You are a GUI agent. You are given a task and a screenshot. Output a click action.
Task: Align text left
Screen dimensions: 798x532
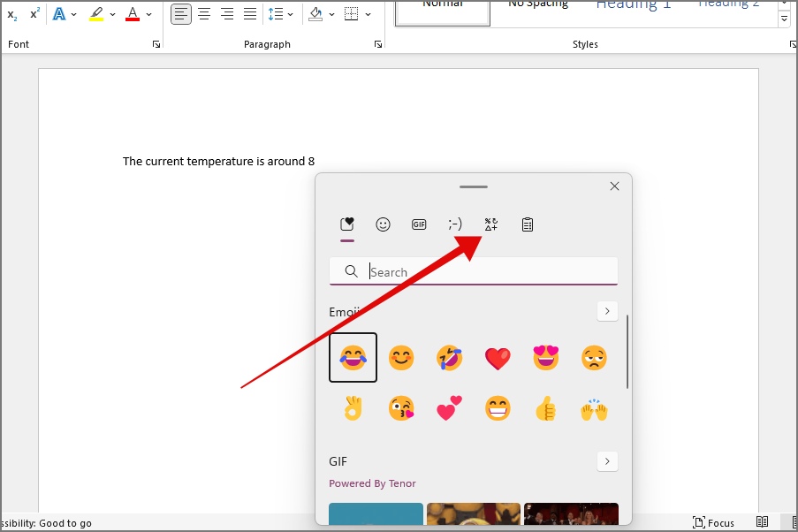pyautogui.click(x=181, y=14)
